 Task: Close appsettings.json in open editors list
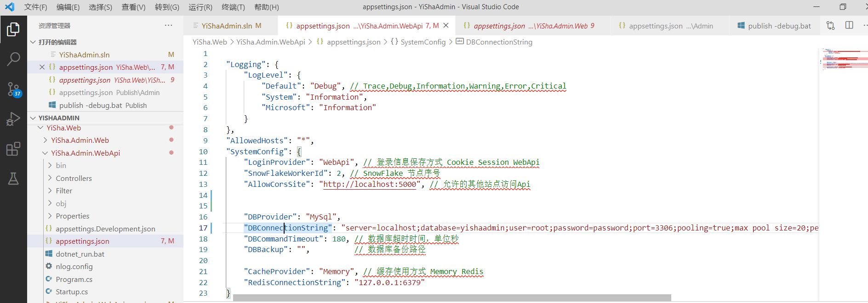click(x=42, y=67)
